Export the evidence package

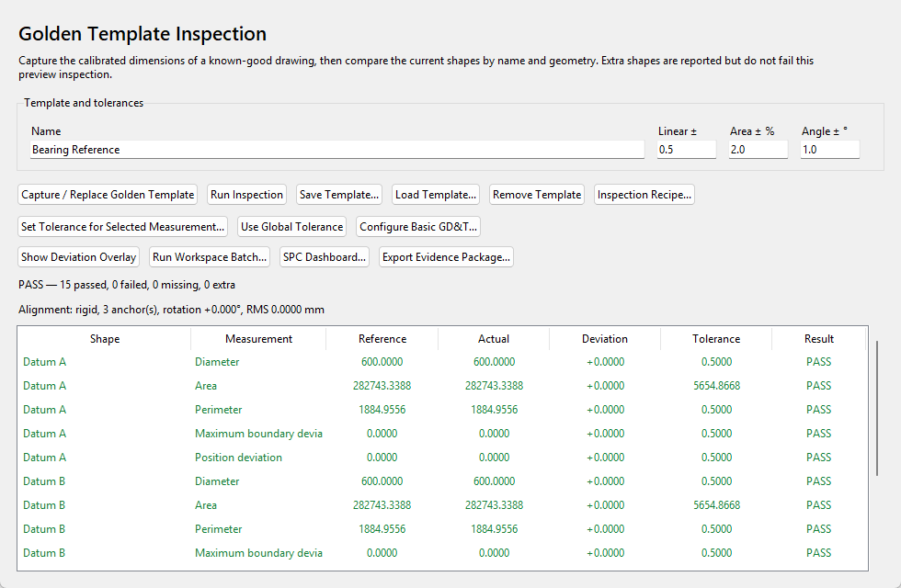point(446,257)
